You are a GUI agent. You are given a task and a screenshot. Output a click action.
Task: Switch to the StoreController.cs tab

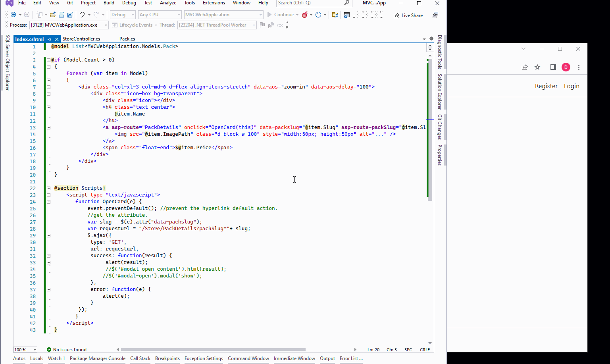click(81, 39)
